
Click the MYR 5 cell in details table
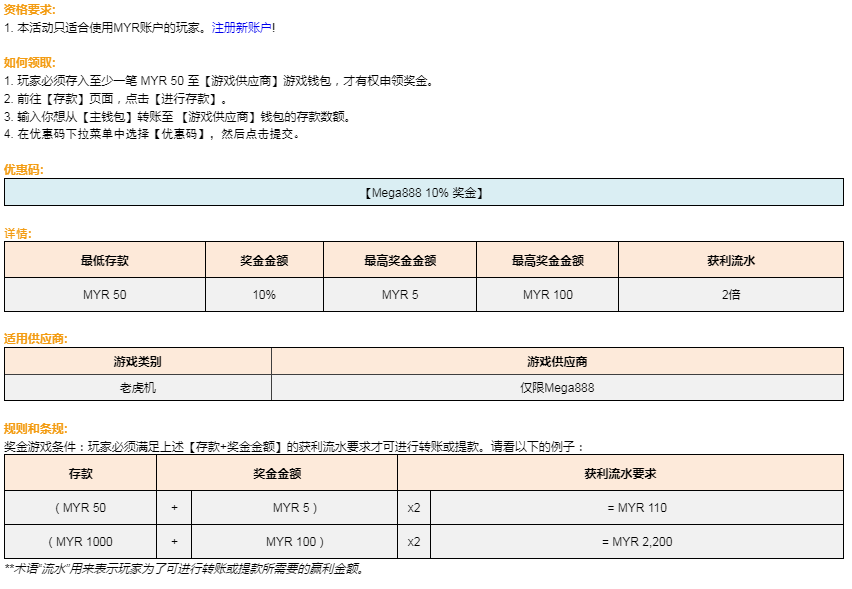tap(399, 295)
